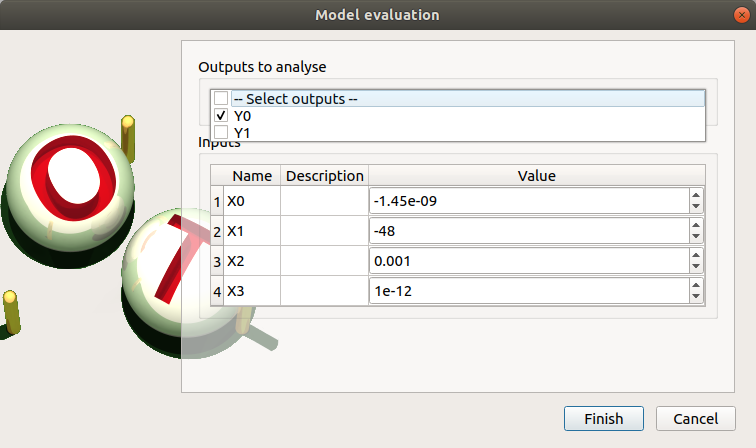The image size is (756, 448).
Task: Raise X3 value with spinner up arrow
Action: point(696,286)
